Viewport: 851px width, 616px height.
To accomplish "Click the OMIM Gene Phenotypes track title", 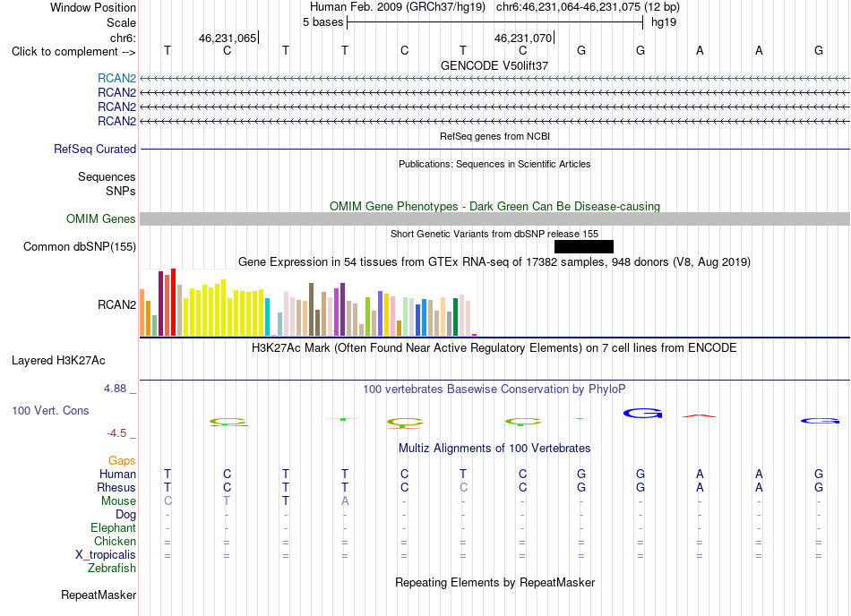I will 494,206.
